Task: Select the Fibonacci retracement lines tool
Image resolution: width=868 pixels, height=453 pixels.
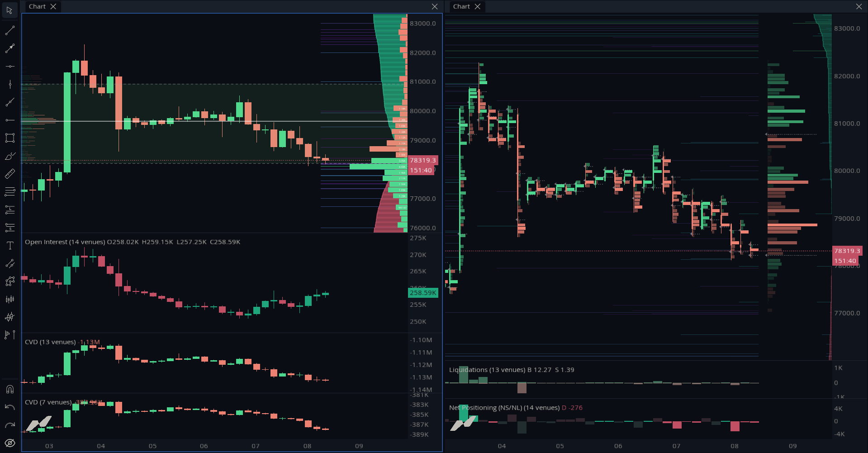Action: click(x=9, y=192)
